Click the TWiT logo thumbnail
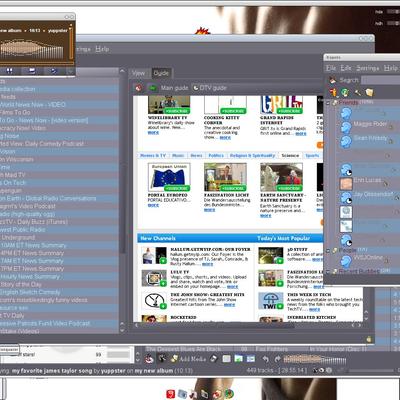Viewport: 400px width, 400px height. (271, 301)
